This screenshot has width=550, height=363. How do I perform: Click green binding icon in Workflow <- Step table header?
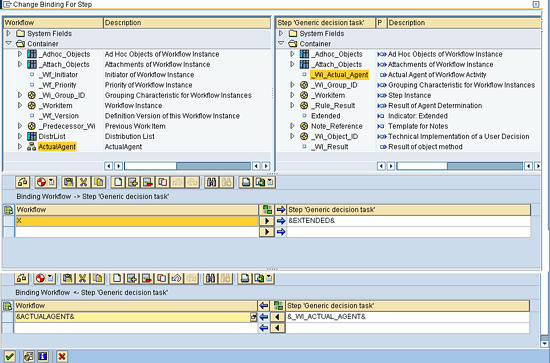(279, 306)
